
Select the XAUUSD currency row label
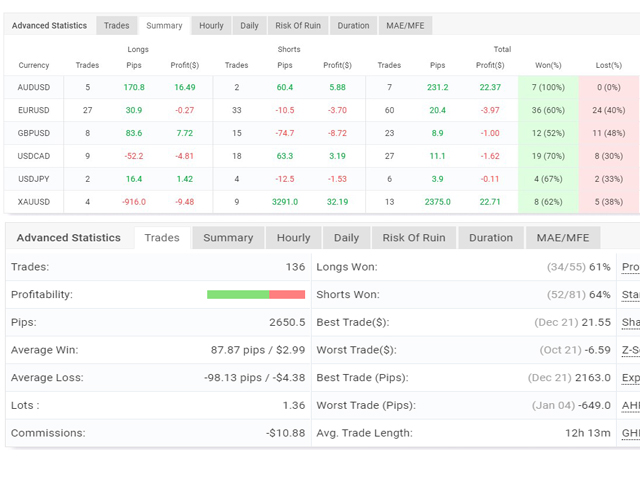click(34, 202)
